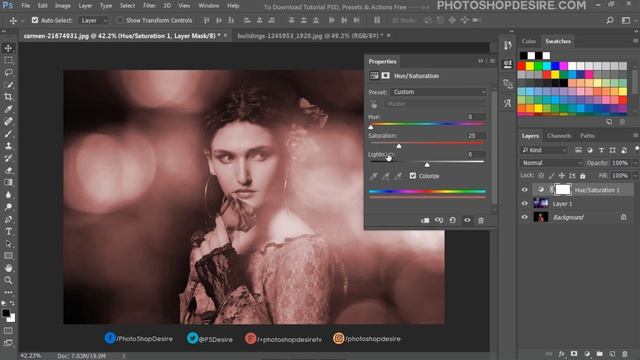This screenshot has height=360, width=640.
Task: Open the Image menu
Action: tap(62, 6)
